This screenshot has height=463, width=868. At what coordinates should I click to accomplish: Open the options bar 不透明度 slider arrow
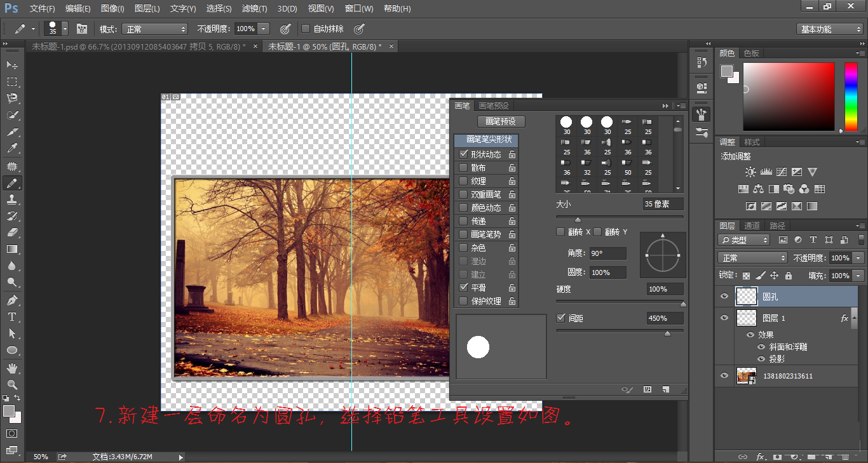click(x=264, y=29)
